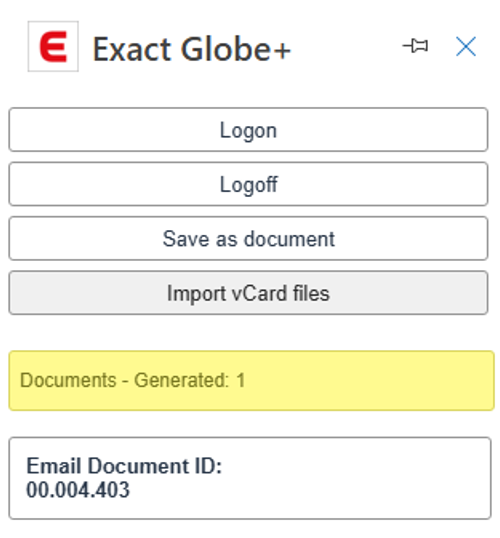Save the email as document

pyautogui.click(x=248, y=238)
